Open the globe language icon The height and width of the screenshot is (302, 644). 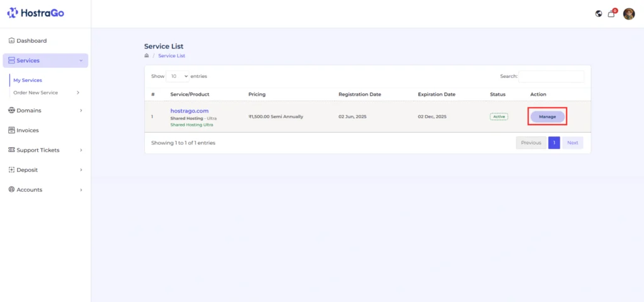pos(599,14)
